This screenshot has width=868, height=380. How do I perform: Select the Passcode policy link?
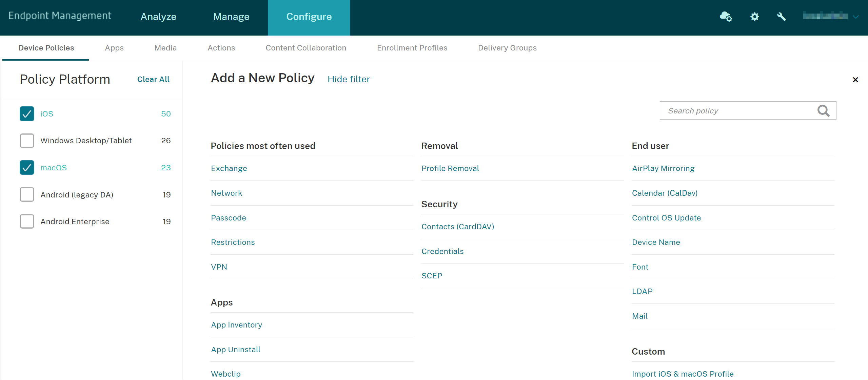tap(229, 218)
